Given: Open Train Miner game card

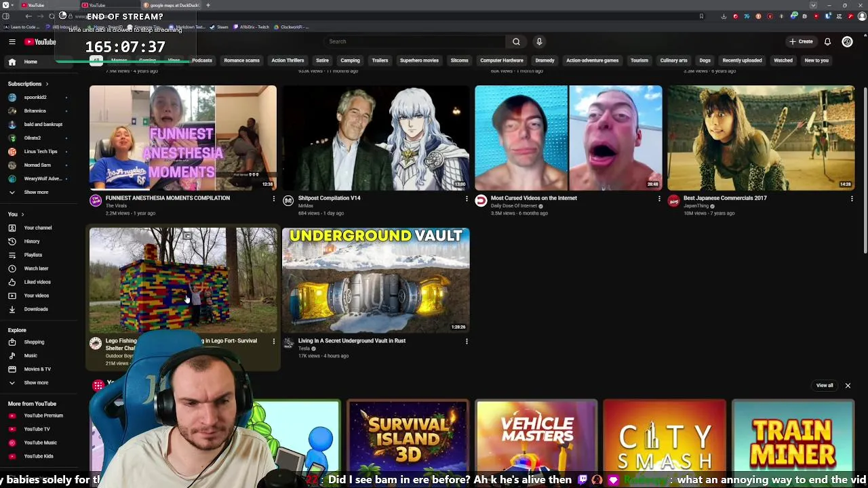Looking at the screenshot, I should point(793,435).
